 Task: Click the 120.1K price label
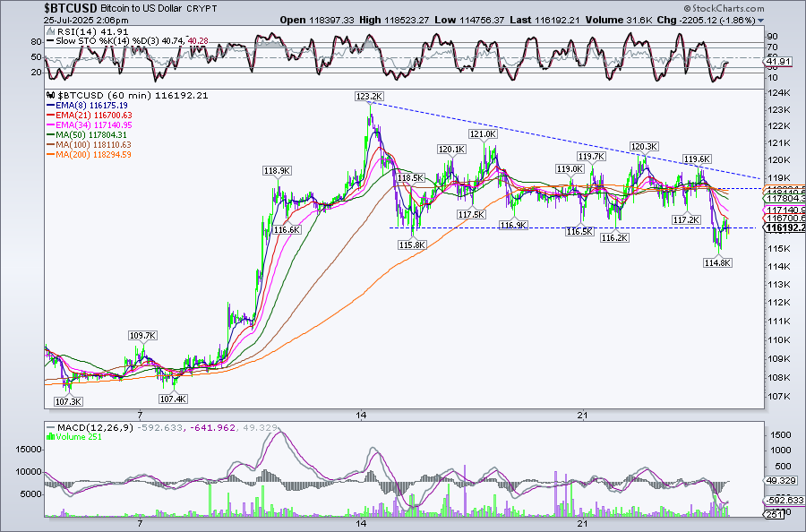(x=452, y=149)
